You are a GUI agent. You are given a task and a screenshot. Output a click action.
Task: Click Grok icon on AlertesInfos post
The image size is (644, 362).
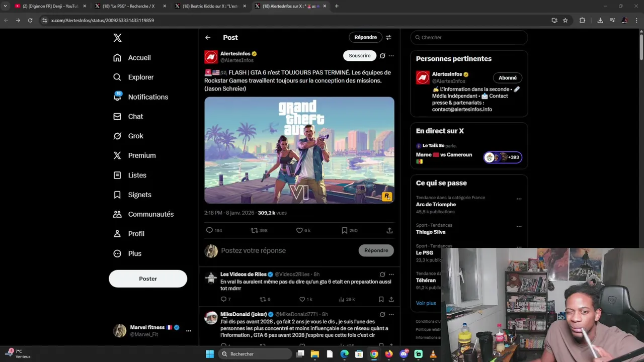[382, 56]
